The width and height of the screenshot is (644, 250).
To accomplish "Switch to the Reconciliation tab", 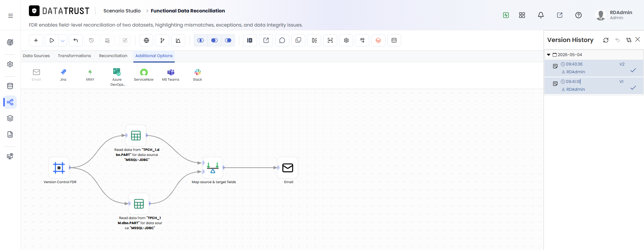I will [113, 56].
